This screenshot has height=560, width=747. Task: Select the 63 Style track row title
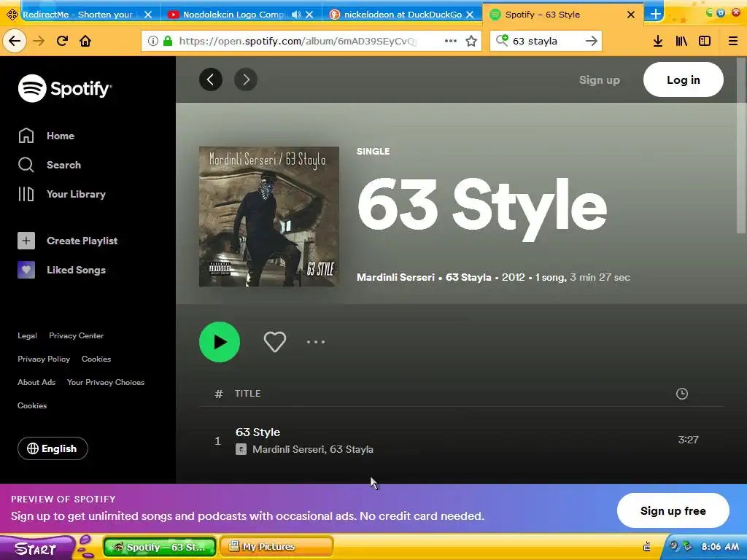(x=258, y=432)
